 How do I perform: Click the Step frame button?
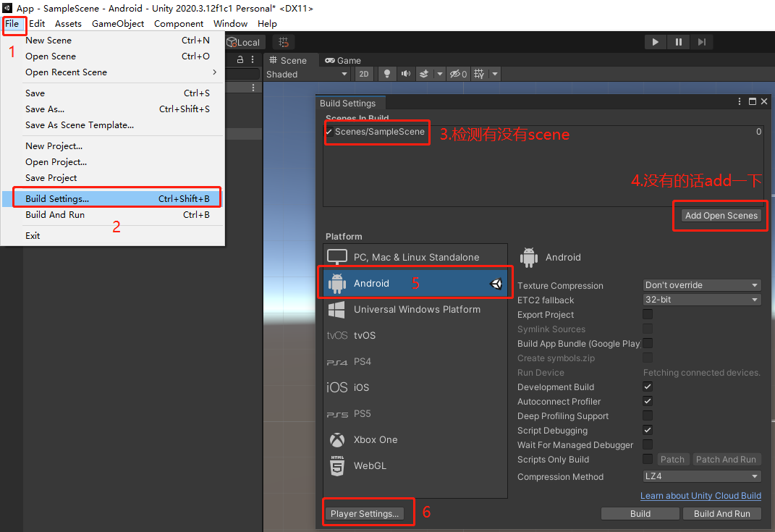(x=701, y=41)
